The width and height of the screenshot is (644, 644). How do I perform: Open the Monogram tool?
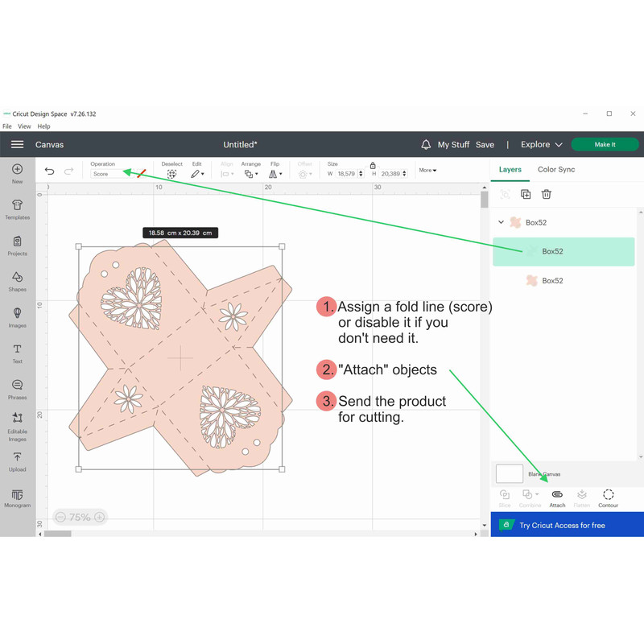[x=17, y=497]
